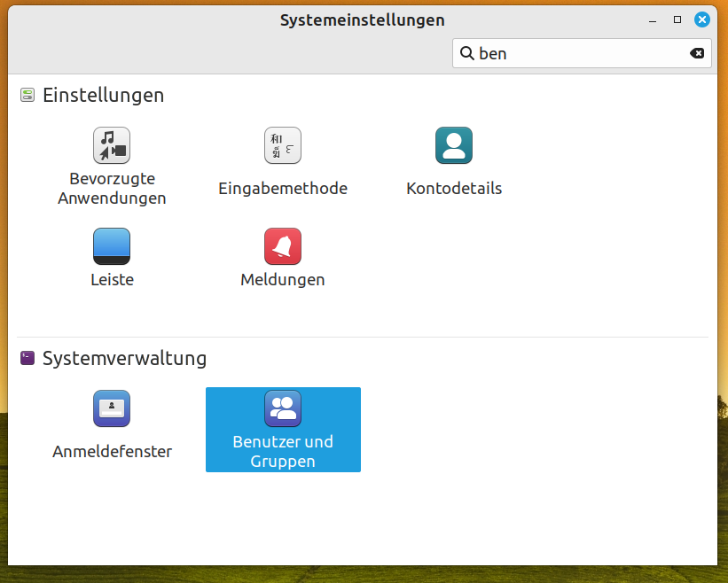728x583 pixels.
Task: Select the Kontodetails user avatar icon
Action: (x=453, y=145)
